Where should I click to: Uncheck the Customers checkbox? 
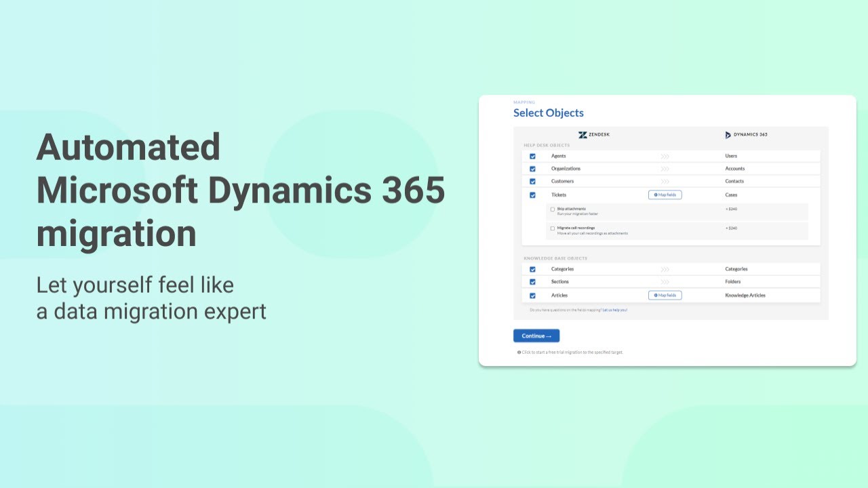[x=532, y=182]
